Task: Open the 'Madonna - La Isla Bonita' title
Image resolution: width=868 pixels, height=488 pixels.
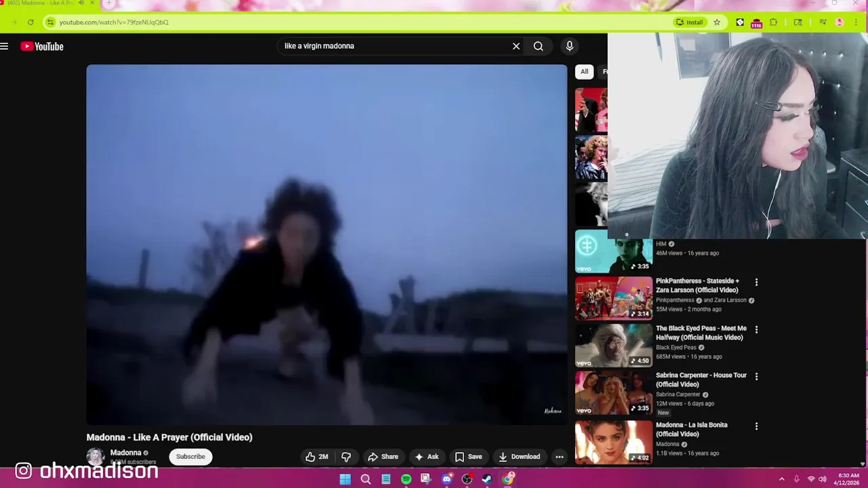Action: point(692,430)
